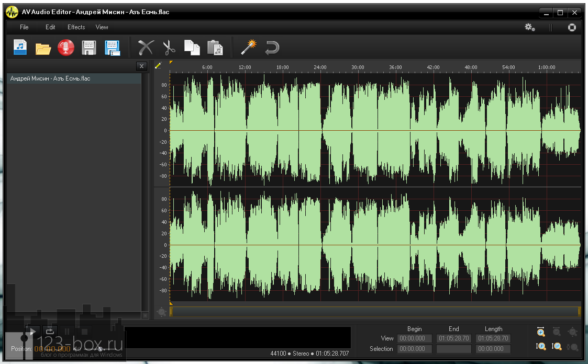Click the Selection Length time field
Screen dimensions: 588x364
tap(493, 349)
